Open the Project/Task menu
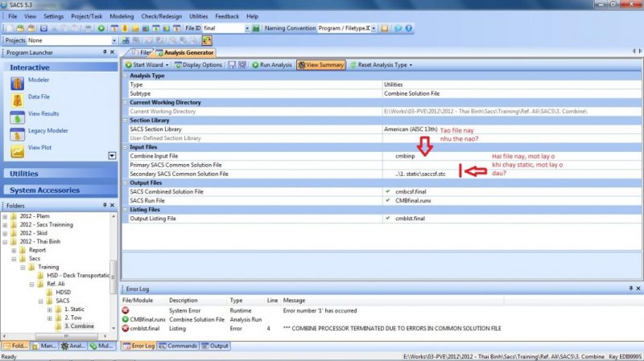Viewport: 644px width, 361px height. (86, 16)
